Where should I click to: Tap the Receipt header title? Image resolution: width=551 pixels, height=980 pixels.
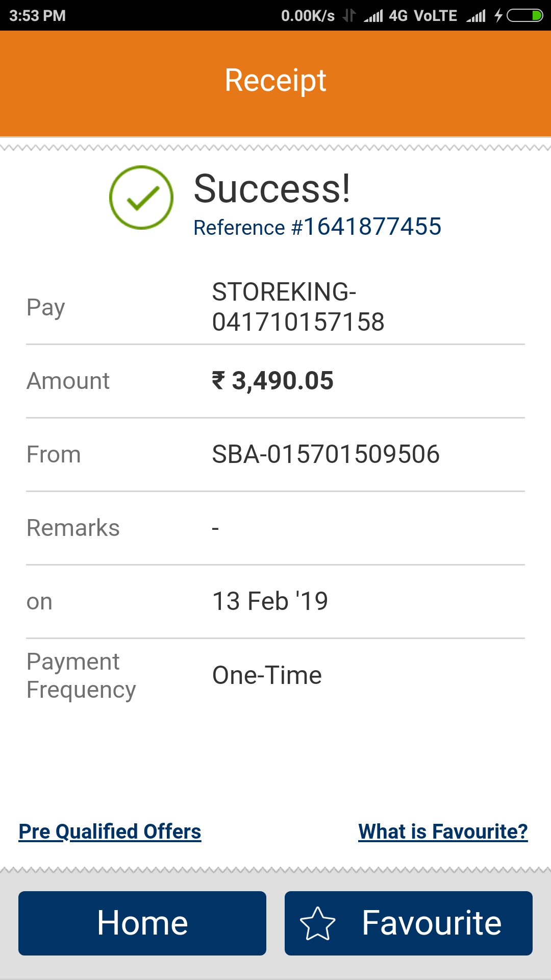tap(275, 81)
